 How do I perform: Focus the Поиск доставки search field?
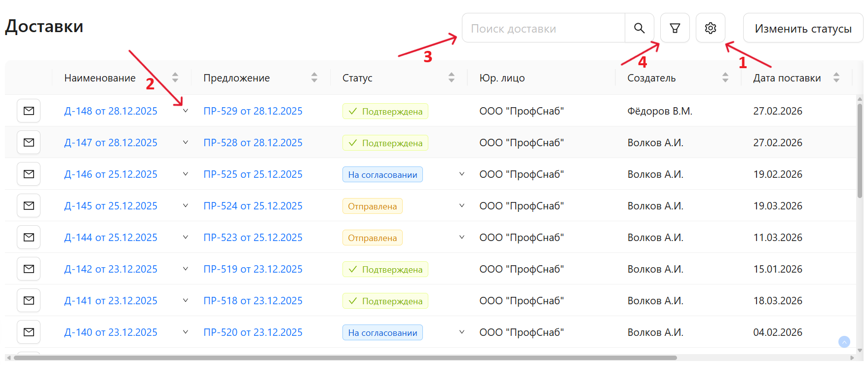tap(543, 29)
